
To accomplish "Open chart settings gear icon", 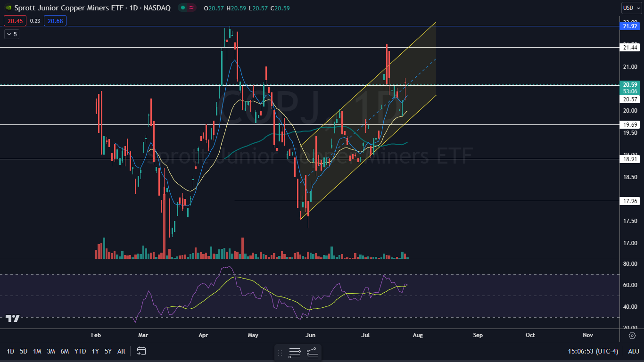I will coord(632,335).
